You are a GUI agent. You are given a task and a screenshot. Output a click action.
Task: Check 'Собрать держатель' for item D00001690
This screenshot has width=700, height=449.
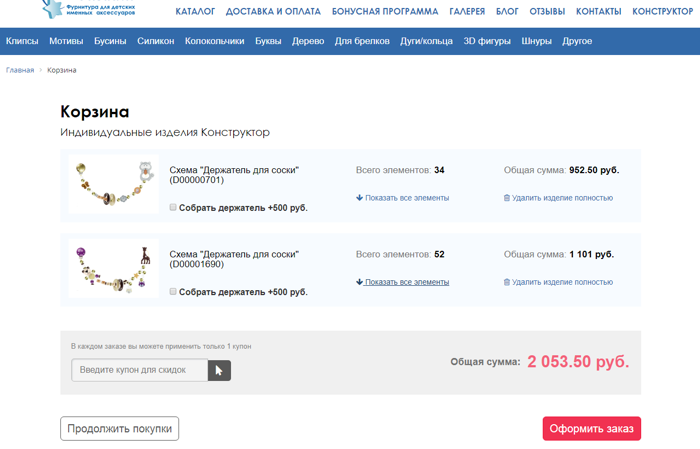pyautogui.click(x=173, y=292)
